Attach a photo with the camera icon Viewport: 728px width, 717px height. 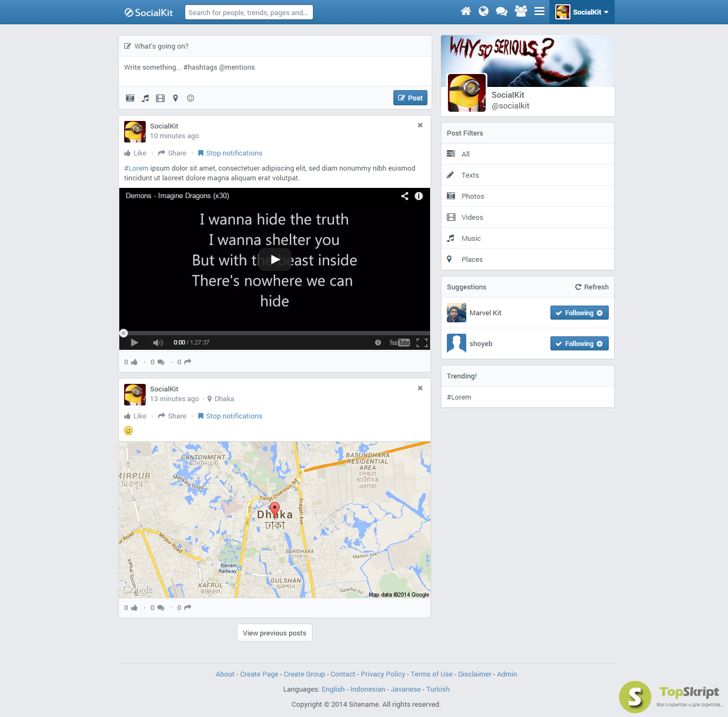pos(130,98)
